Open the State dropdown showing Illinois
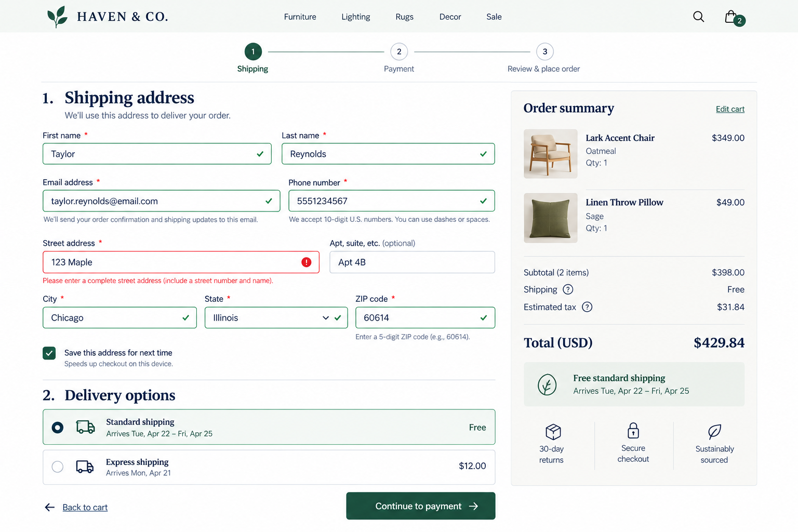Screen dimensions: 798x532 click(276, 318)
